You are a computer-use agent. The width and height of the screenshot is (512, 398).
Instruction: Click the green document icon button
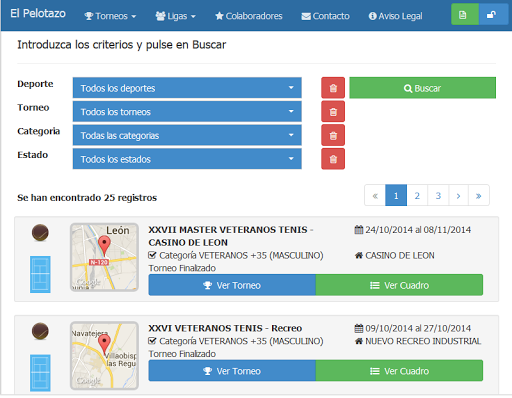tap(465, 15)
